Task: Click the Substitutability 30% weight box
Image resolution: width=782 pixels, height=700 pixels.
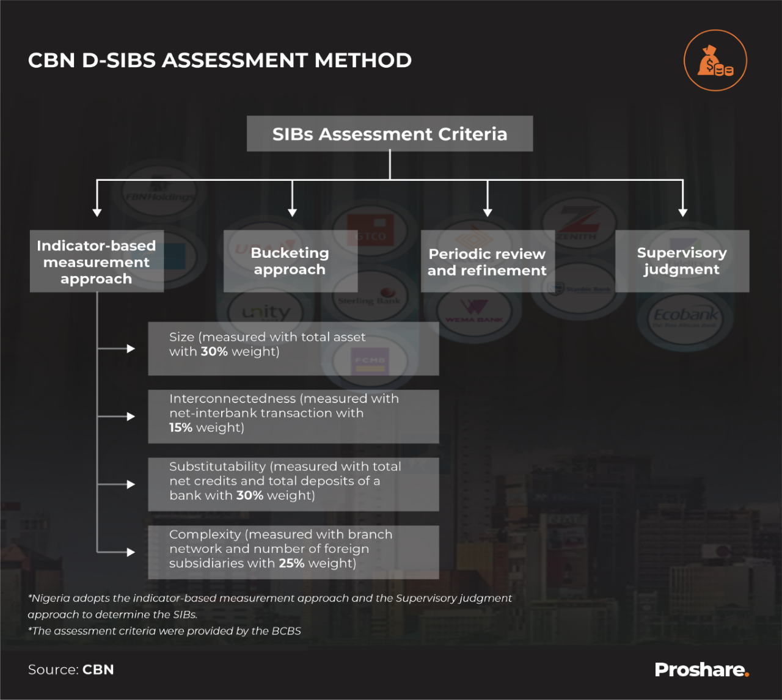Action: (x=293, y=484)
